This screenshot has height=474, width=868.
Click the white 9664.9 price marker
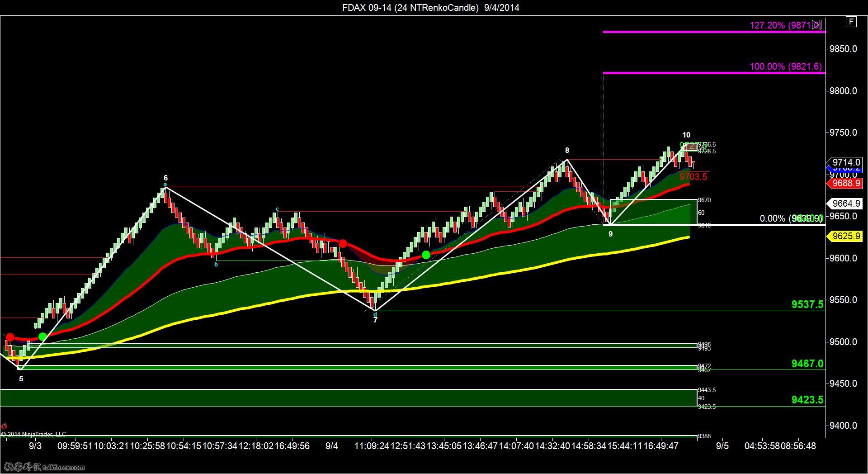tap(844, 204)
